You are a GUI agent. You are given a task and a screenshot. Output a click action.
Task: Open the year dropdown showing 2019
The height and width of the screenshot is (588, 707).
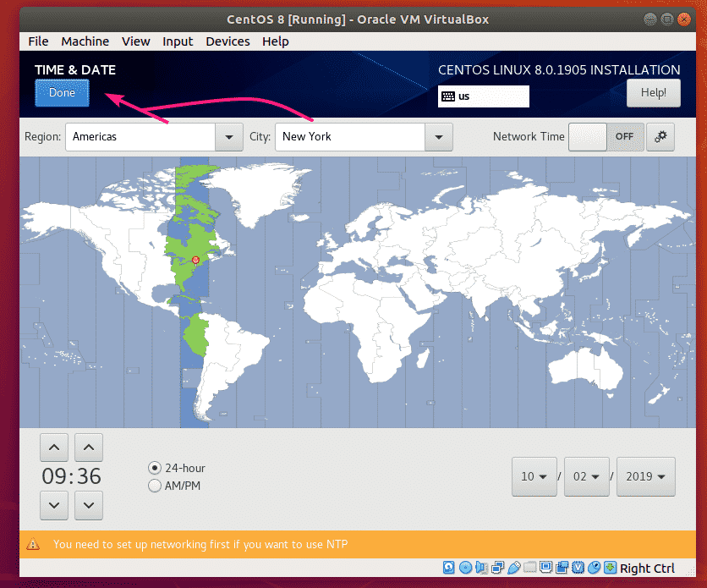pos(645,476)
